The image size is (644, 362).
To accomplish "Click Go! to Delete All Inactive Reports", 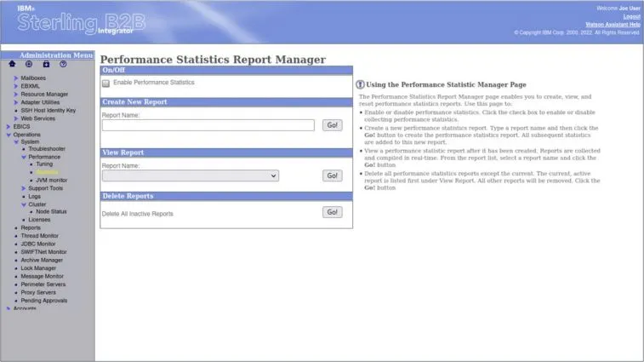I will pyautogui.click(x=333, y=212).
